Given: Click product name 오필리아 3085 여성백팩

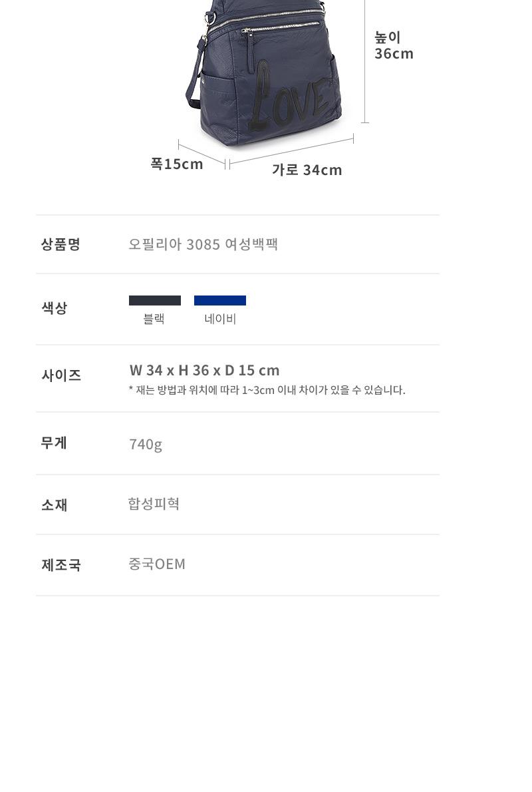Looking at the screenshot, I should pyautogui.click(x=203, y=244).
